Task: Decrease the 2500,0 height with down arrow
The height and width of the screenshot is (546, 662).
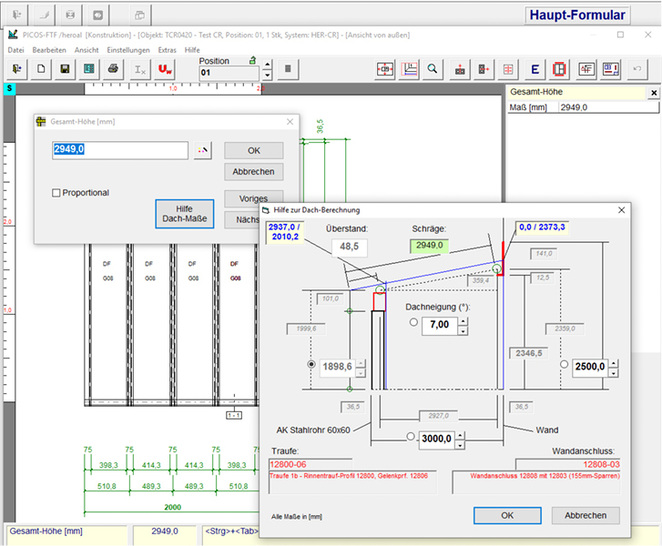Action: coord(612,372)
